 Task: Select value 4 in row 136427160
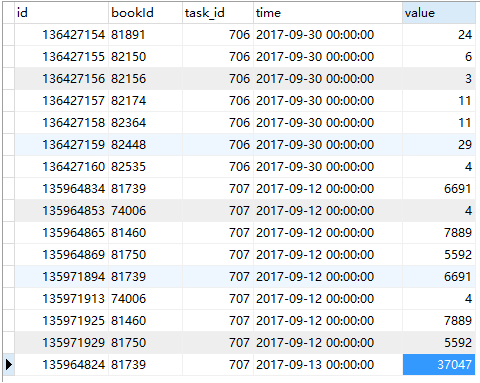[439, 167]
